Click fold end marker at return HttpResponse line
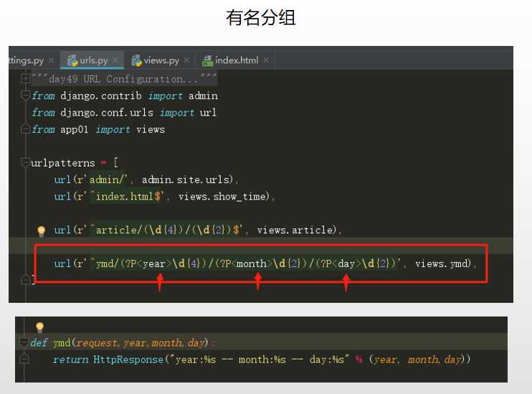This screenshot has height=394, width=532. pos(24,359)
